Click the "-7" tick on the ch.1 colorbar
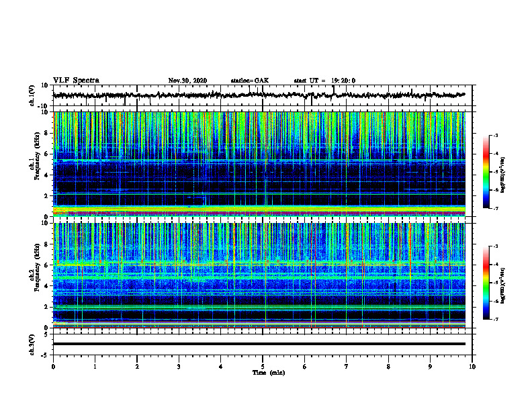Viewport: 532px width, 411px height. pos(496,208)
